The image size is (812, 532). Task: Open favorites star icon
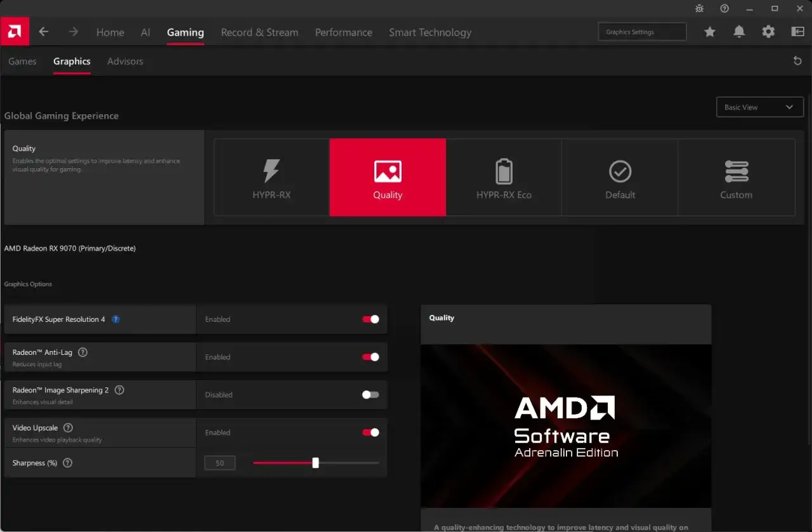point(710,32)
